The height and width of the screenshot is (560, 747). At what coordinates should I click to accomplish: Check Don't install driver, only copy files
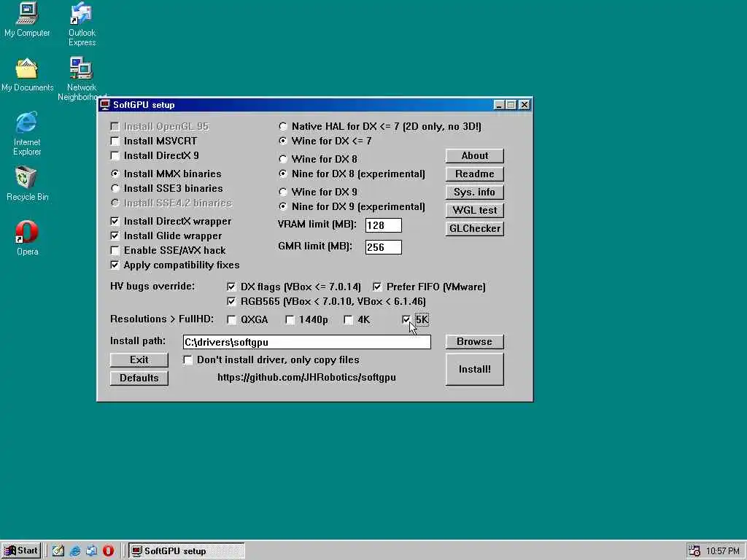(x=188, y=360)
